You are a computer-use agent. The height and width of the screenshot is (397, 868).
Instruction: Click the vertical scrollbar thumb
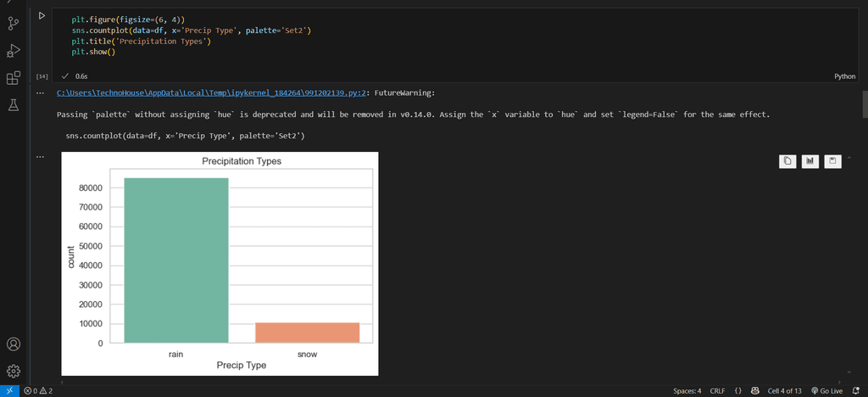(x=865, y=104)
